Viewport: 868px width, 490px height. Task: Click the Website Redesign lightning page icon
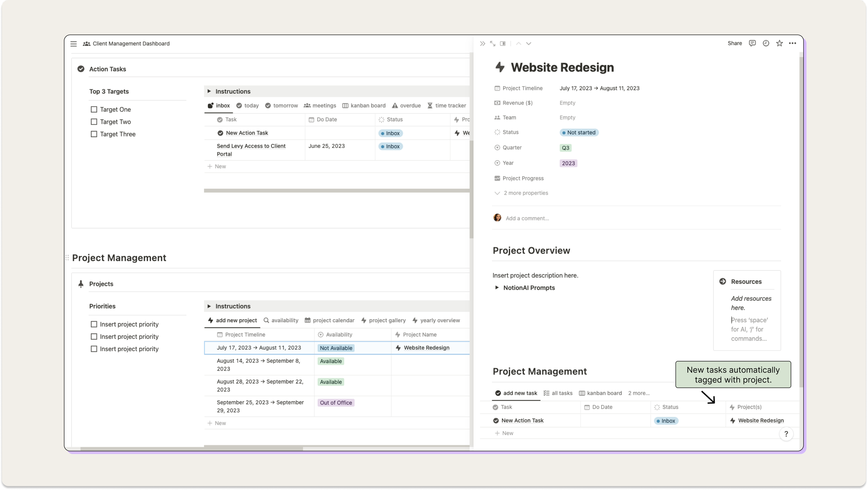(500, 67)
